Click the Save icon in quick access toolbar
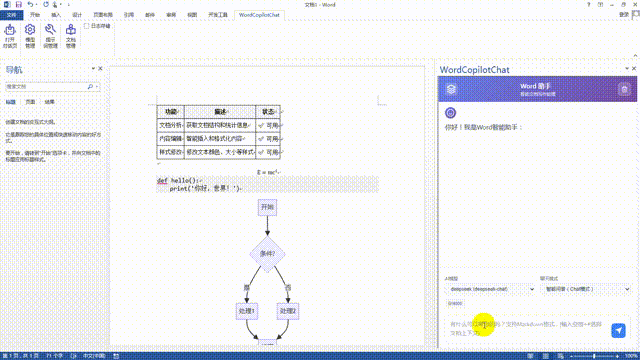The width and height of the screenshot is (640, 360). click(18, 4)
